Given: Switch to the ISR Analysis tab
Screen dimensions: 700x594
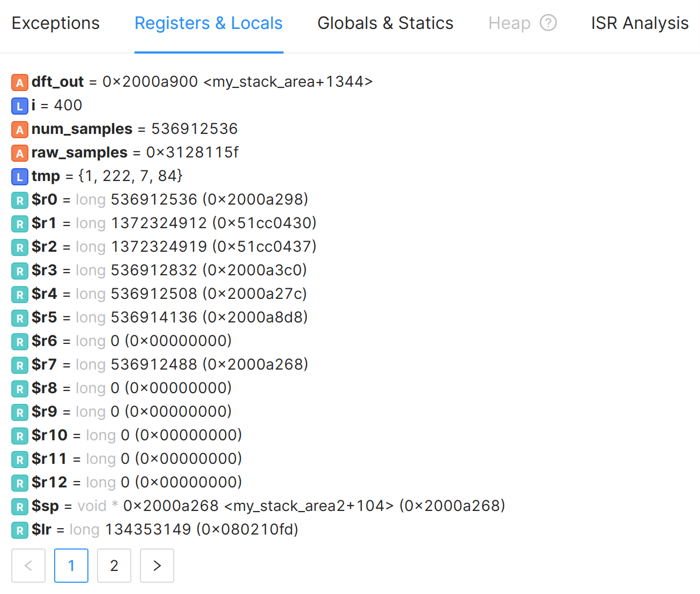Looking at the screenshot, I should click(x=639, y=23).
